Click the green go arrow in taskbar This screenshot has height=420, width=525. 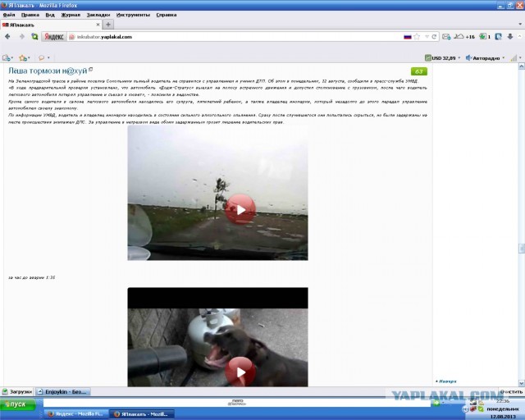pos(436,403)
